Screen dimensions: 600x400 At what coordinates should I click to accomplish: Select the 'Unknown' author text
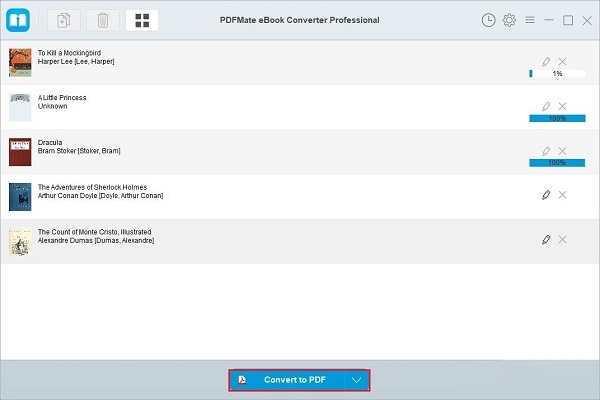pos(52,106)
